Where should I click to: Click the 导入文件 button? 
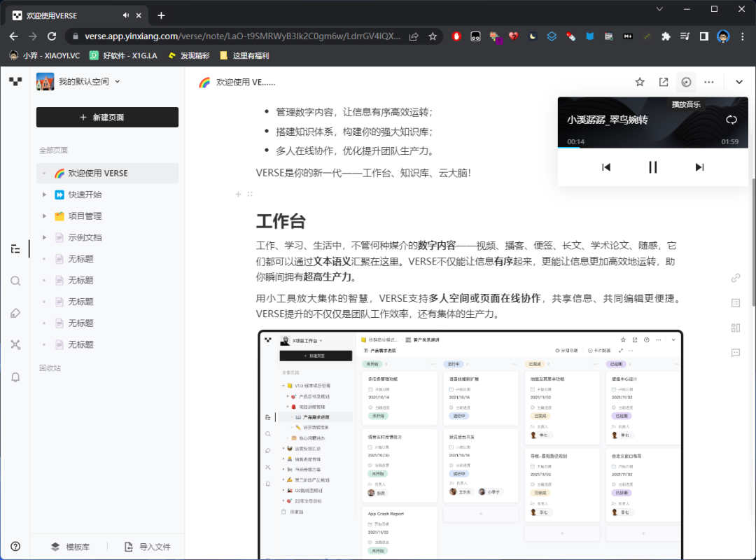pos(147,547)
